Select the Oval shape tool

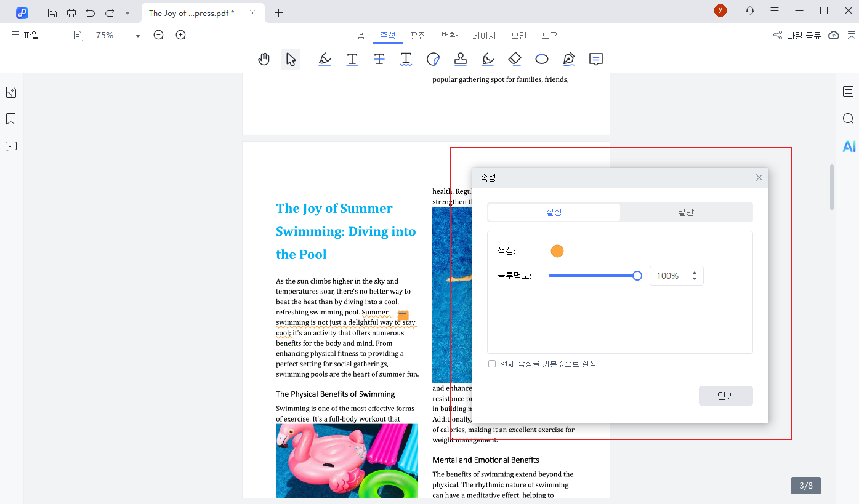tap(542, 59)
